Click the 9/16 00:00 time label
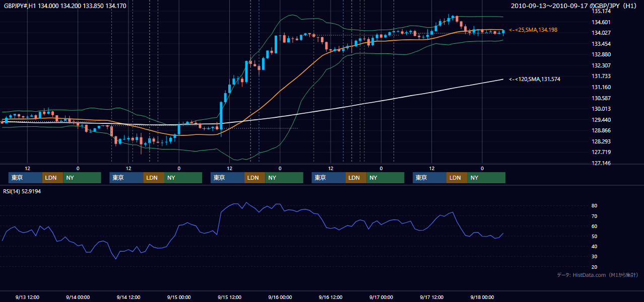644x302 pixels. [x=280, y=297]
